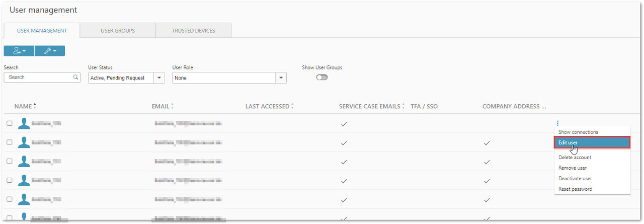Toggle the Show User Groups switch
The width and height of the screenshot is (644, 224).
322,78
